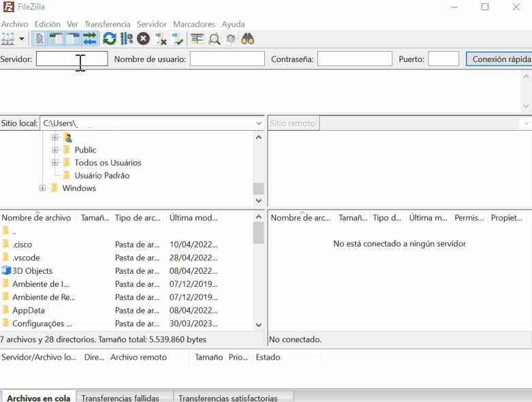Focus the Servidor input field

pos(72,59)
